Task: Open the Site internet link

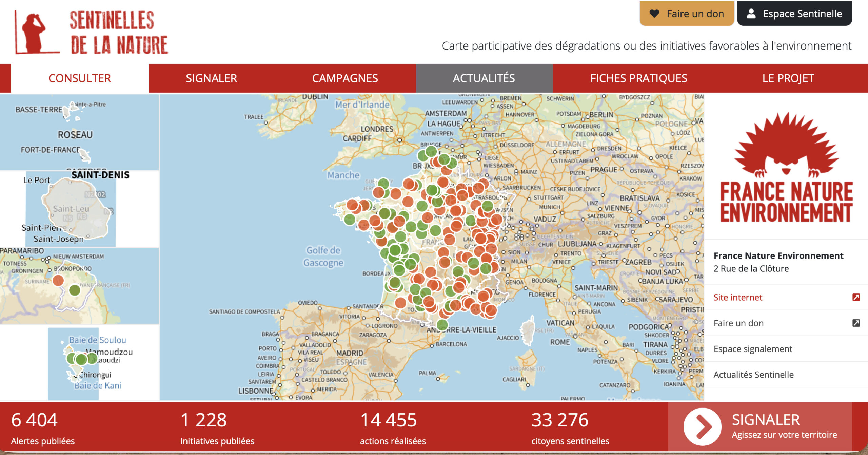Action: point(786,297)
